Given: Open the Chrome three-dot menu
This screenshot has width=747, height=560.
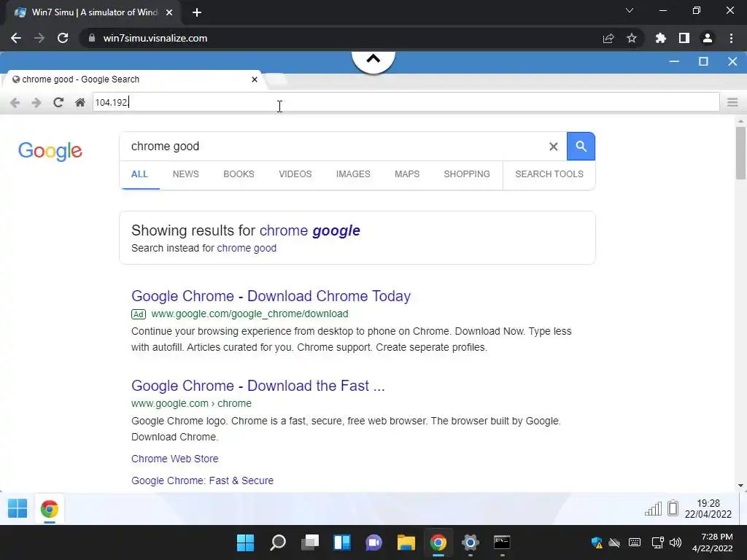Looking at the screenshot, I should click(731, 38).
